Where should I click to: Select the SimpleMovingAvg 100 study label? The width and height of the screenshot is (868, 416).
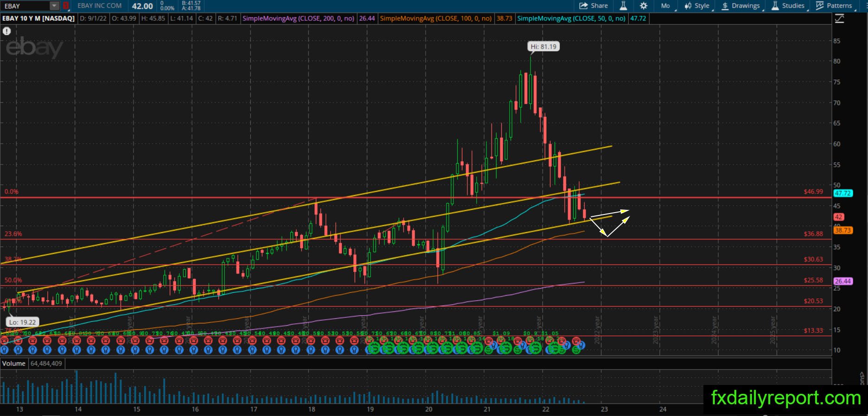tap(436, 19)
